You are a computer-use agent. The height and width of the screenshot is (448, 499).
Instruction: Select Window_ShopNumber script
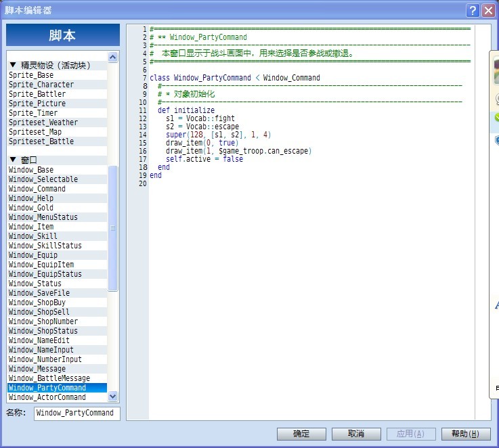[x=58, y=321]
